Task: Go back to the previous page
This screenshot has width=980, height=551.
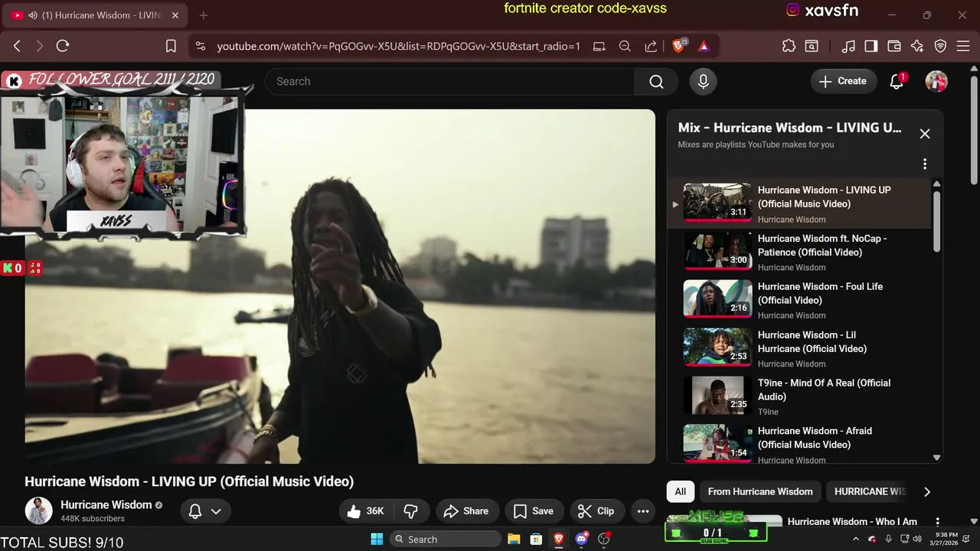Action: click(x=17, y=46)
